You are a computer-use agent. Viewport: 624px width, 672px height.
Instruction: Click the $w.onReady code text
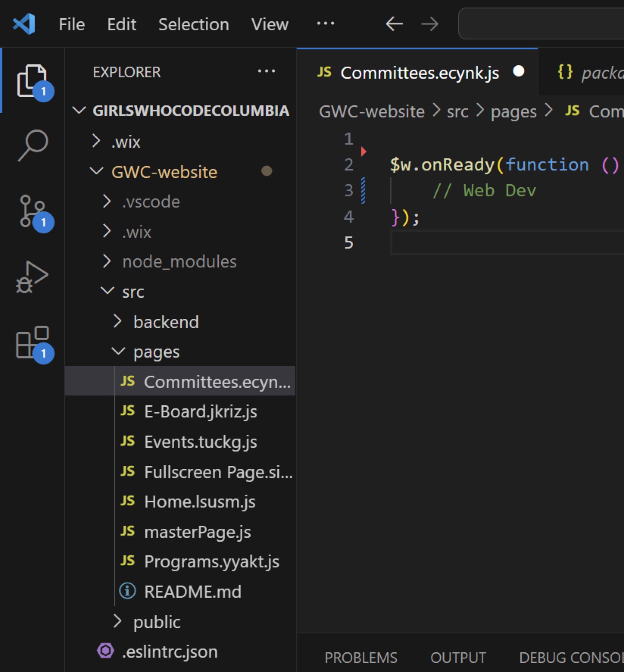[442, 164]
